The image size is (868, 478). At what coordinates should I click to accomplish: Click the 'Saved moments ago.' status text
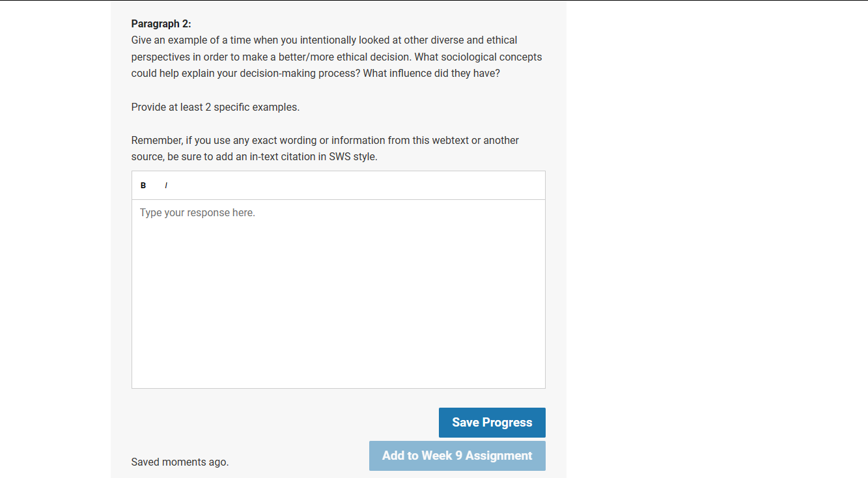click(x=180, y=462)
